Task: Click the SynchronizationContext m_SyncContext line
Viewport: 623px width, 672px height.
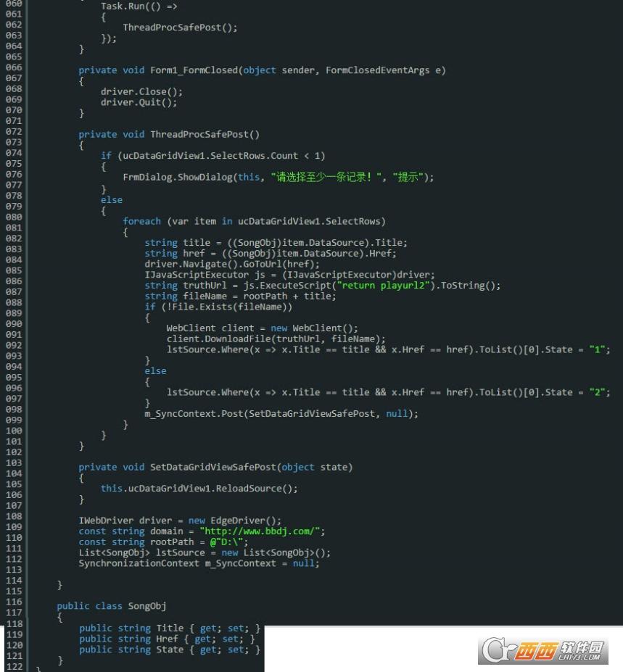Action: click(x=199, y=563)
